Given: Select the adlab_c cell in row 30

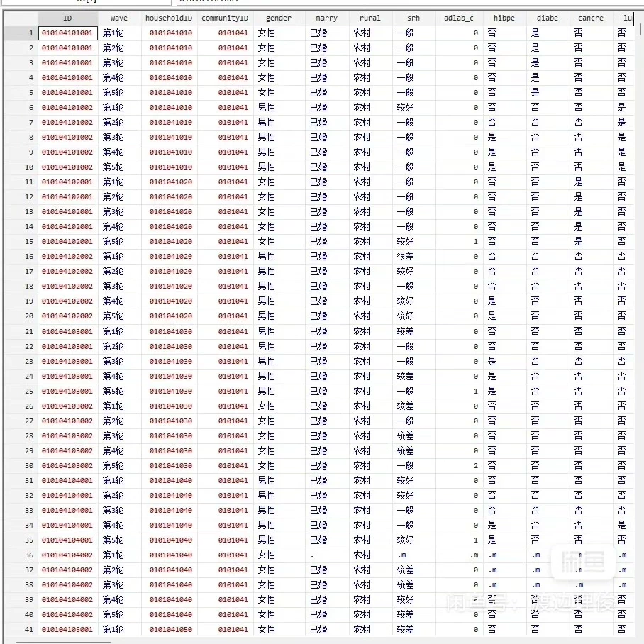Looking at the screenshot, I should click(x=458, y=465).
